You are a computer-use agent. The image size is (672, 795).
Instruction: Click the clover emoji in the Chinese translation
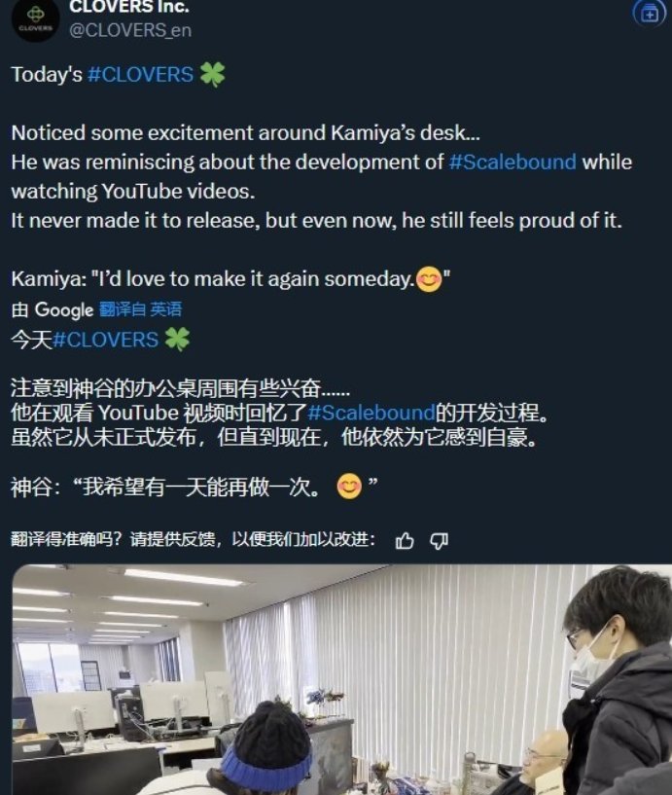pyautogui.click(x=177, y=340)
